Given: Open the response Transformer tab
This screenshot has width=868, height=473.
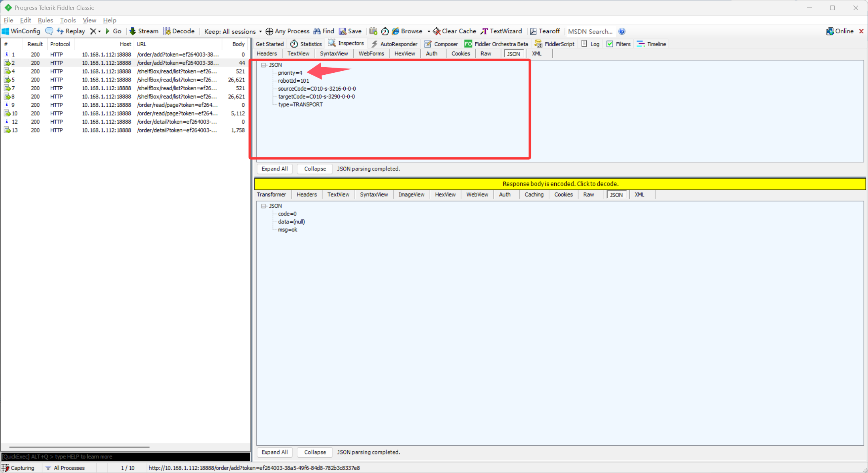Looking at the screenshot, I should [x=271, y=195].
